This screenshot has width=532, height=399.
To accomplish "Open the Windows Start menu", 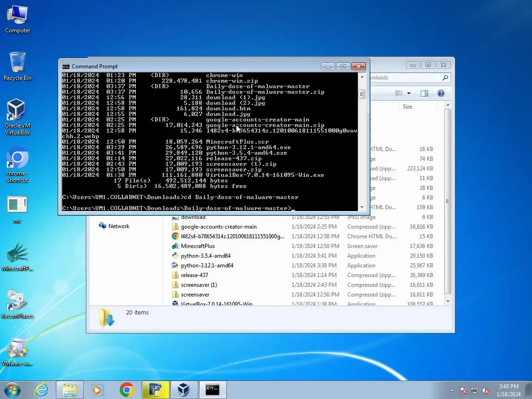I will 12,390.
